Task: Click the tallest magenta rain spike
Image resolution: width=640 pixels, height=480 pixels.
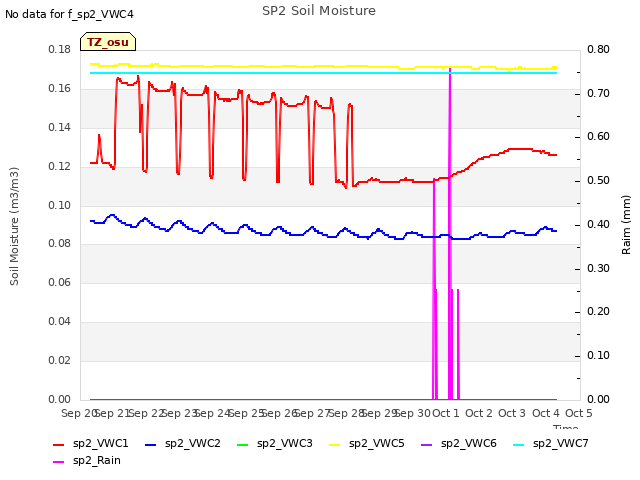Action: tap(450, 233)
